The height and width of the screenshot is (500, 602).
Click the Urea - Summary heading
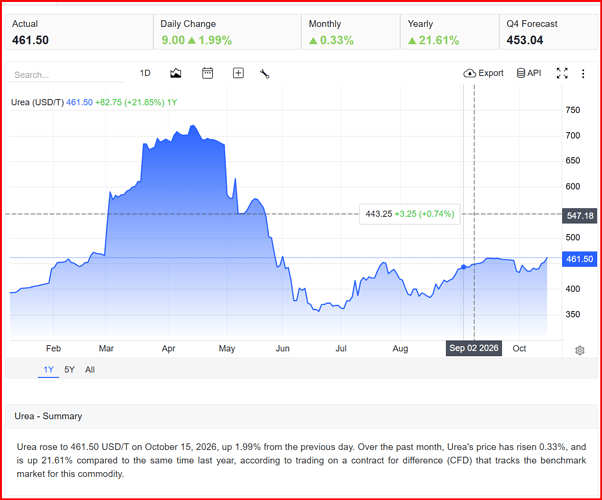coord(48,416)
